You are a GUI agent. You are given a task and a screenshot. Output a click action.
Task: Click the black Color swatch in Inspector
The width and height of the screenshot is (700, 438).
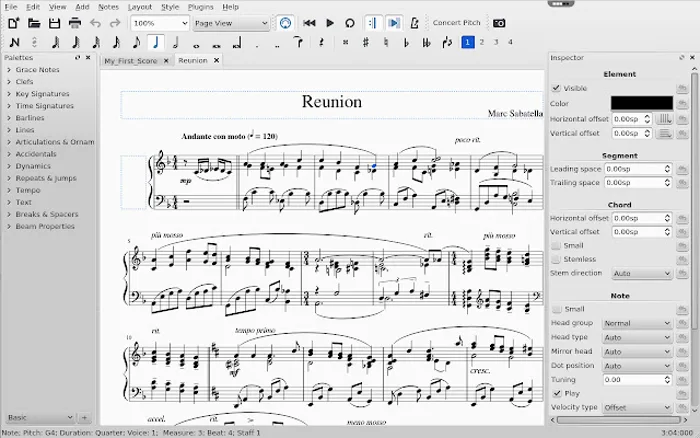pos(641,103)
